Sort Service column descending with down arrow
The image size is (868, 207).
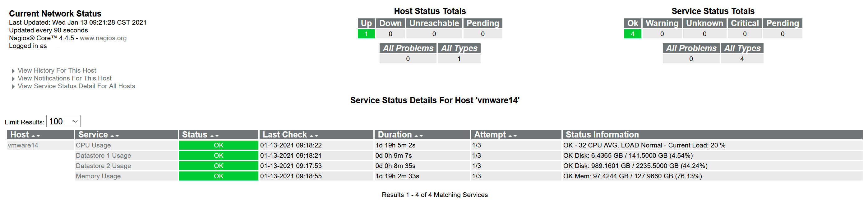tap(117, 136)
